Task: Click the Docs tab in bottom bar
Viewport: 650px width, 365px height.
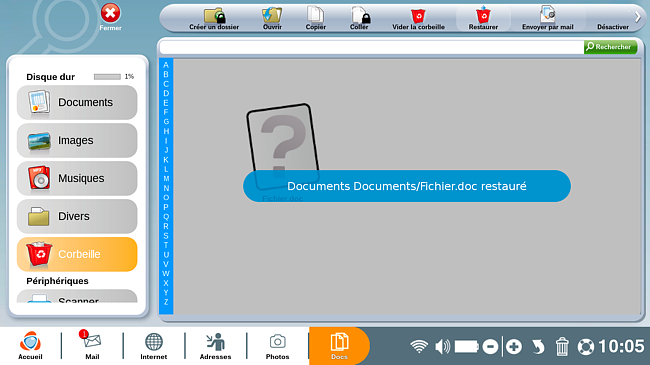Action: pyautogui.click(x=339, y=346)
